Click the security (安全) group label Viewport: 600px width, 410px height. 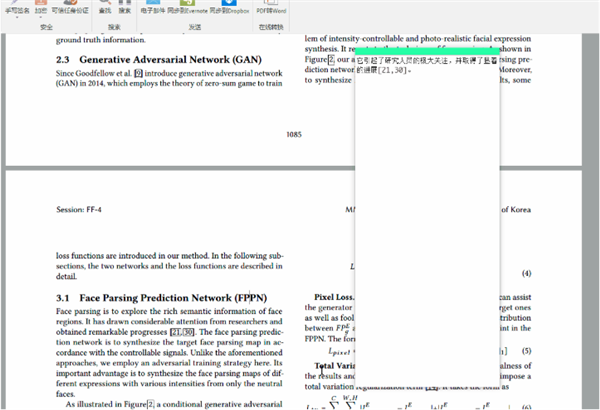46,27
